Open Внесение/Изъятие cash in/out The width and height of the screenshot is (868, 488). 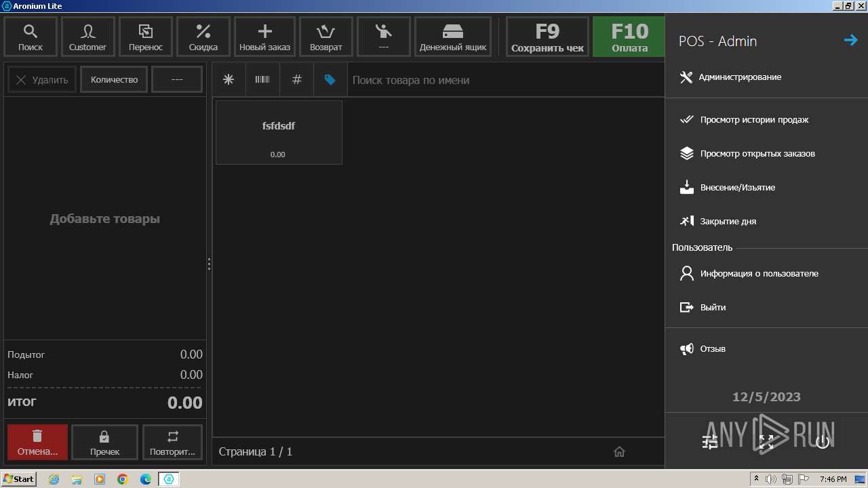coord(766,188)
